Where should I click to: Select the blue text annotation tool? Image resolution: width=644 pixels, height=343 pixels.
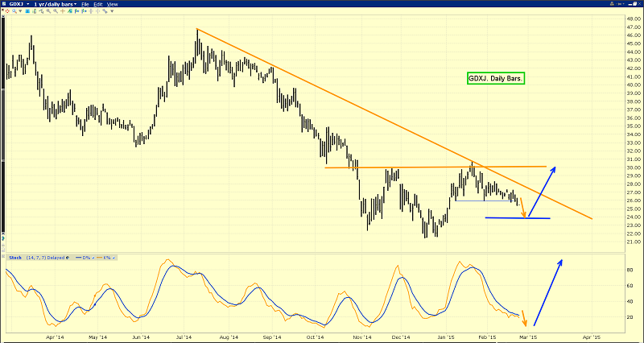tap(27, 11)
